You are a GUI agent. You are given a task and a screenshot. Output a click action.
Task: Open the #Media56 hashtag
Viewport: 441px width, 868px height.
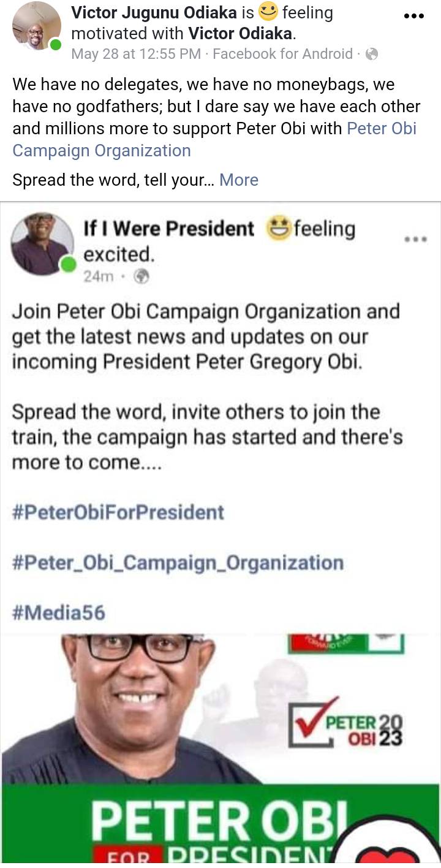[x=58, y=612]
